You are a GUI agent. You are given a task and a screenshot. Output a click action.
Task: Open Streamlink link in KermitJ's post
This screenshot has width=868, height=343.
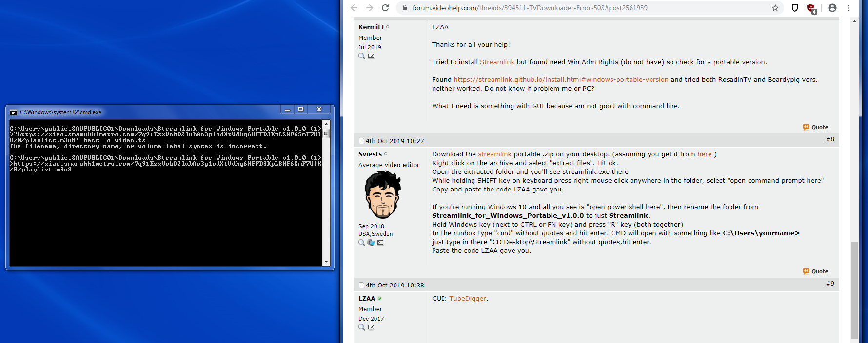pos(497,62)
